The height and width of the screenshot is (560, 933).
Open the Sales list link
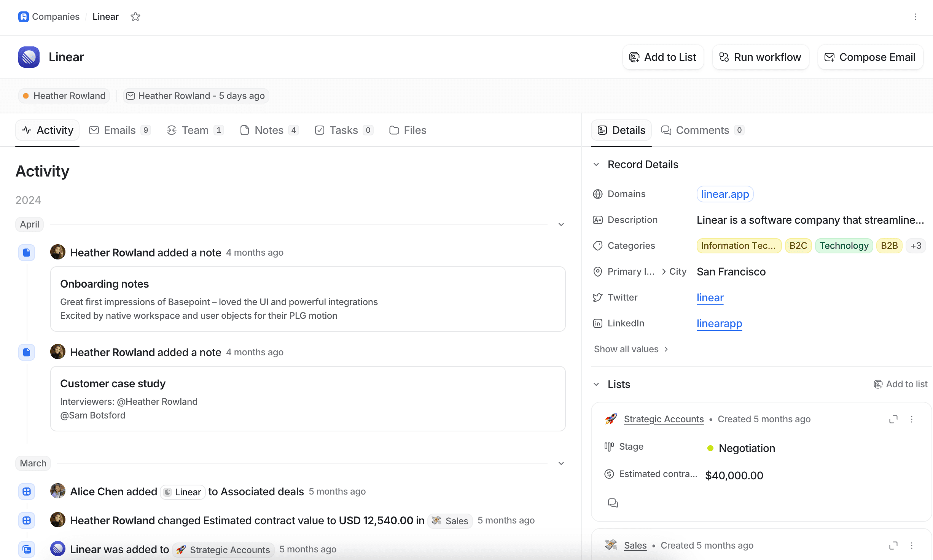coord(635,546)
